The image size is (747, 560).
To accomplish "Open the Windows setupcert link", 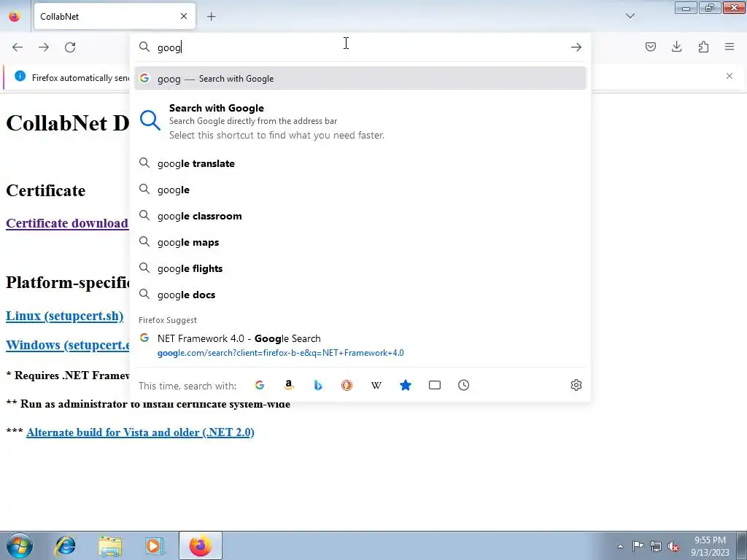I will (x=67, y=345).
